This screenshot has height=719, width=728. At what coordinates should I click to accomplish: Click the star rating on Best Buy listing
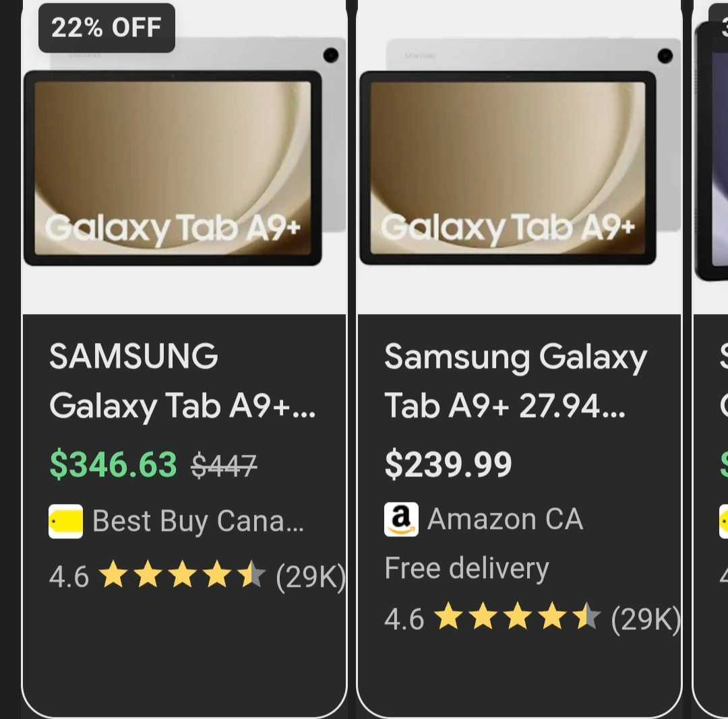(x=182, y=577)
